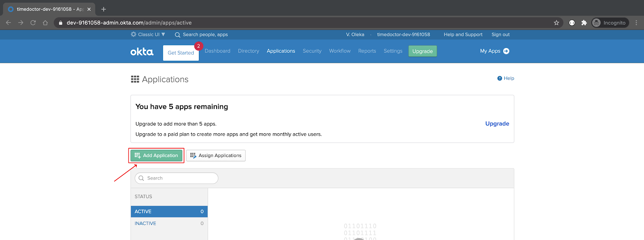Click the blue Upgrade link in banner

pos(497,124)
